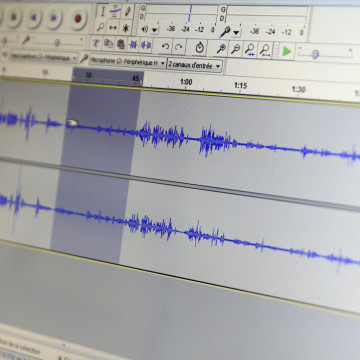Click the microphone icon of input meter

click(225, 32)
